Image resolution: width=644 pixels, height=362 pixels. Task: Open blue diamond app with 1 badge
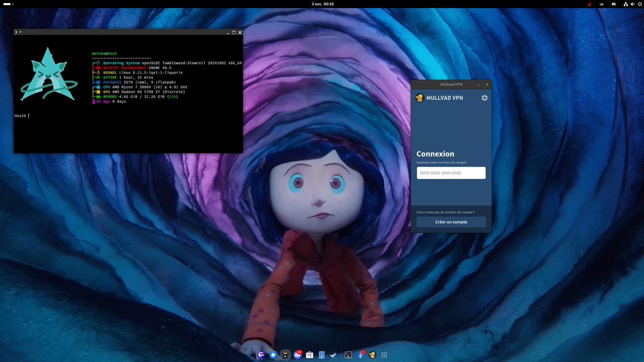point(360,354)
